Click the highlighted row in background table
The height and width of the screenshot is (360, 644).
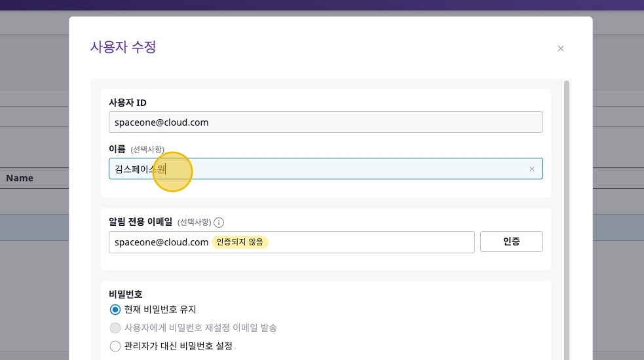(x=33, y=226)
